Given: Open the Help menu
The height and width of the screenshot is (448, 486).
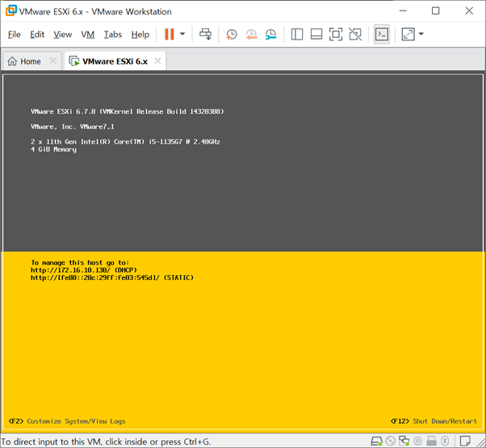Looking at the screenshot, I should click(140, 35).
